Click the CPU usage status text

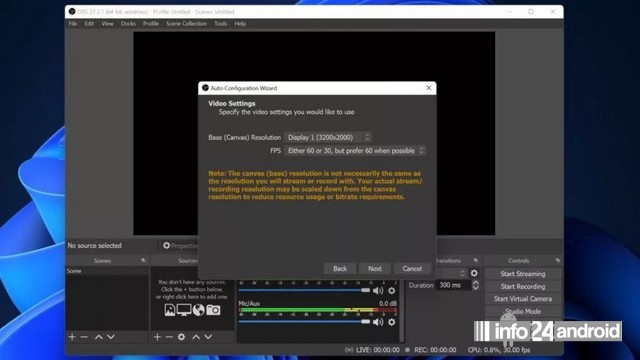click(x=499, y=350)
